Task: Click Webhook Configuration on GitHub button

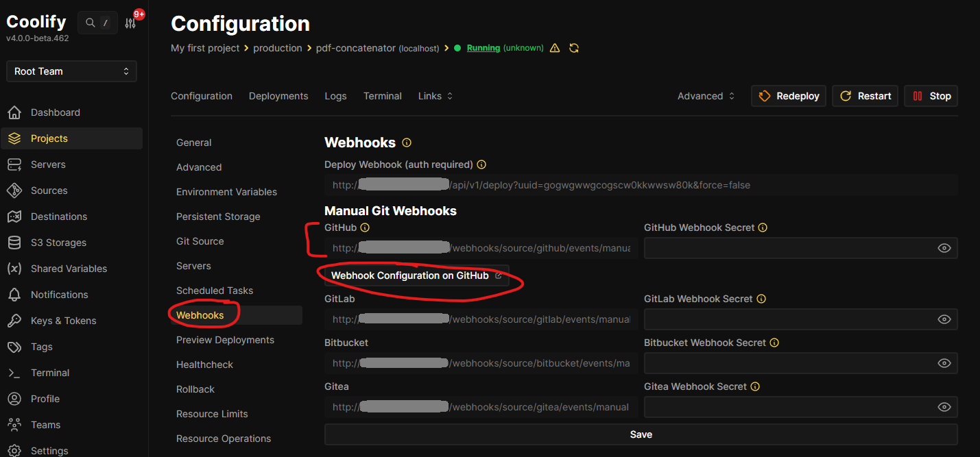Action: (x=417, y=275)
